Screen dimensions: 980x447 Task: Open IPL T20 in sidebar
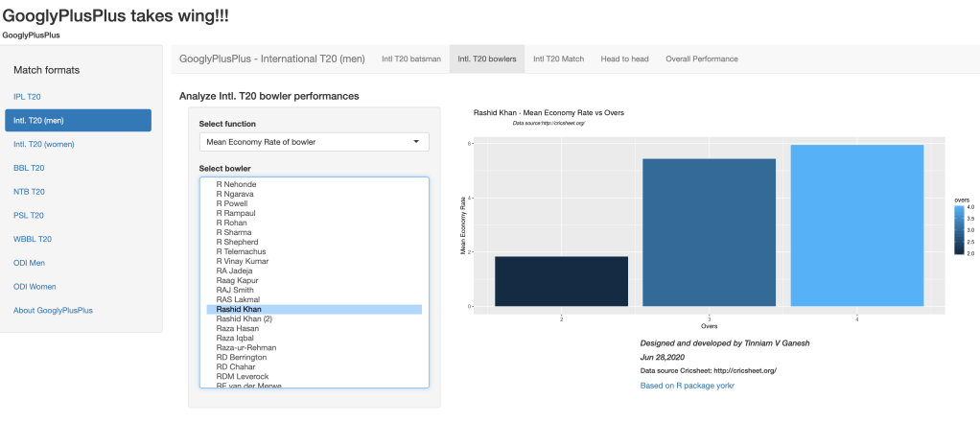pyautogui.click(x=27, y=97)
